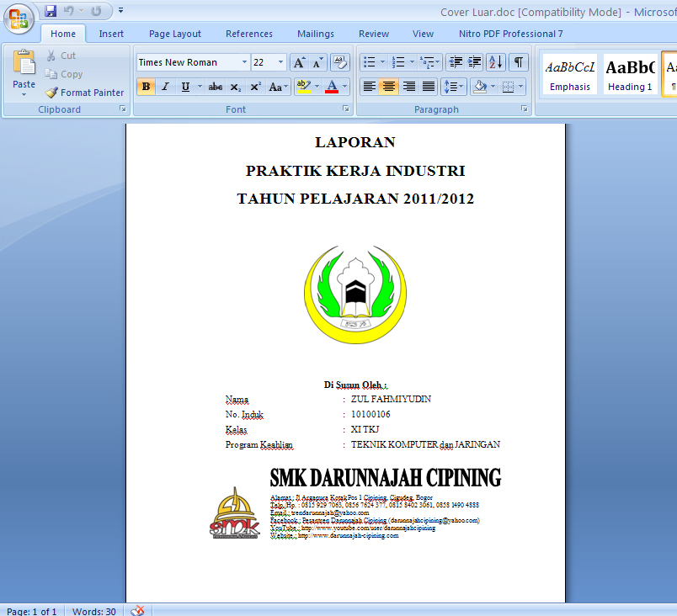Toggle underline formatting
This screenshot has width=677, height=616.
point(185,87)
